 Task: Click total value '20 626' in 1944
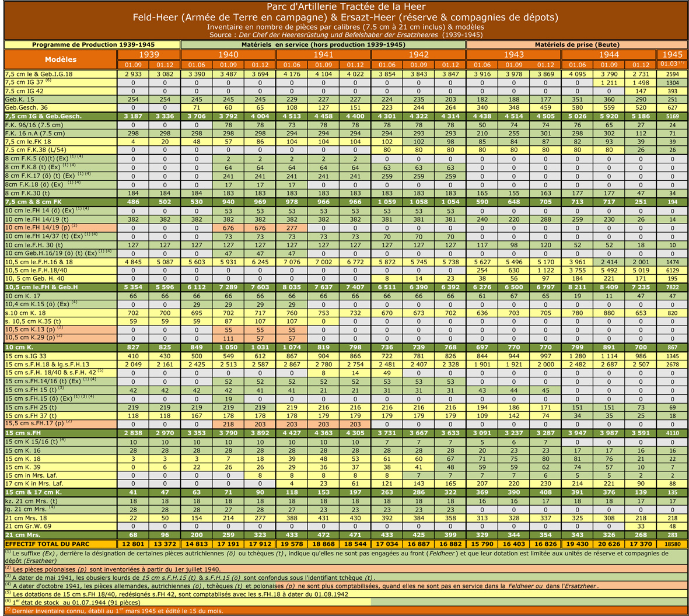click(x=609, y=544)
